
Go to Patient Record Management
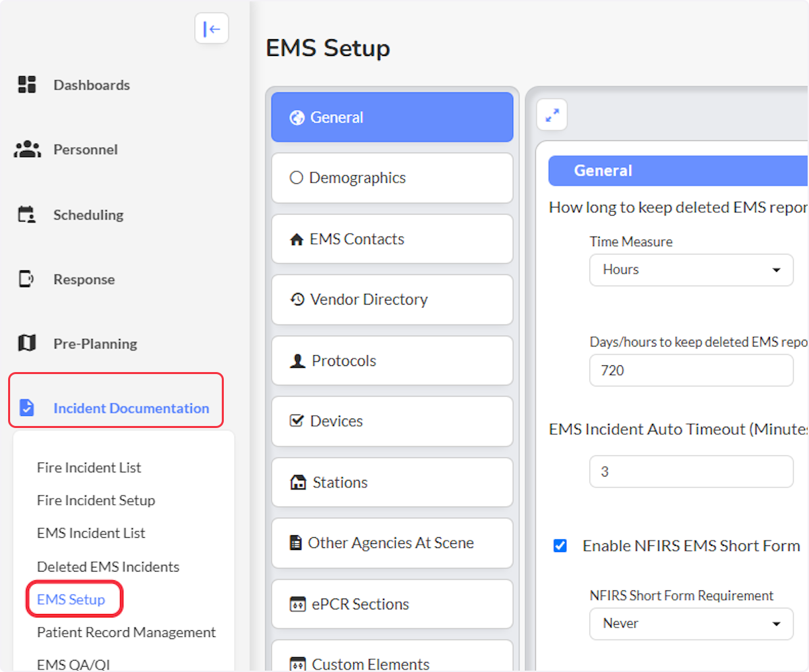click(126, 632)
